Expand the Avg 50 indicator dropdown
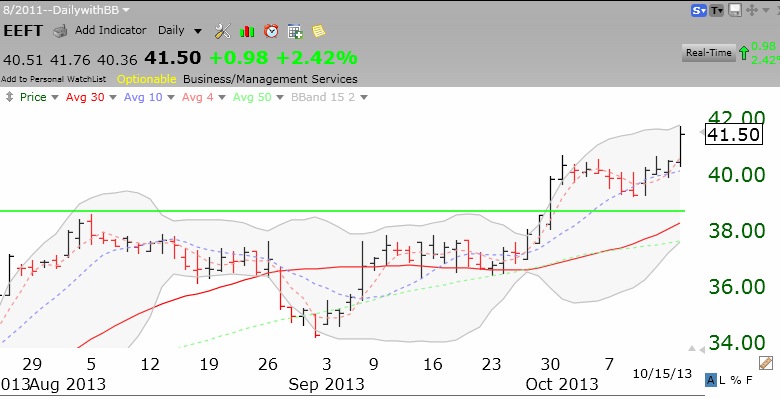This screenshot has width=780, height=399. pyautogui.click(x=280, y=98)
